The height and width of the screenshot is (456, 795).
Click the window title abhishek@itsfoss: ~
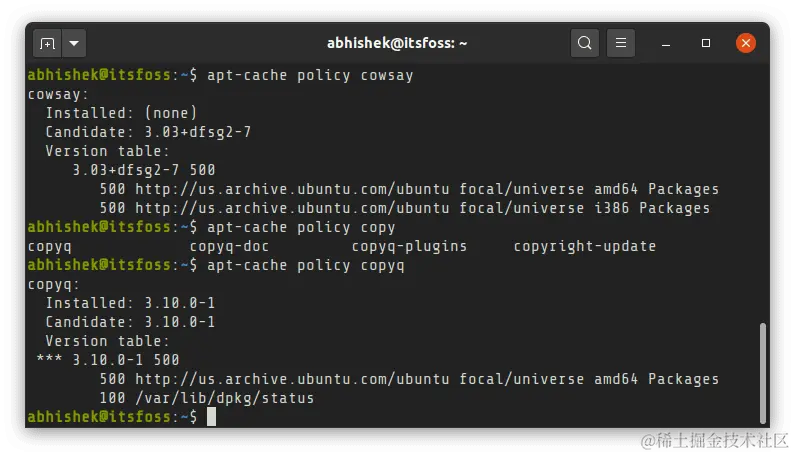click(x=397, y=43)
